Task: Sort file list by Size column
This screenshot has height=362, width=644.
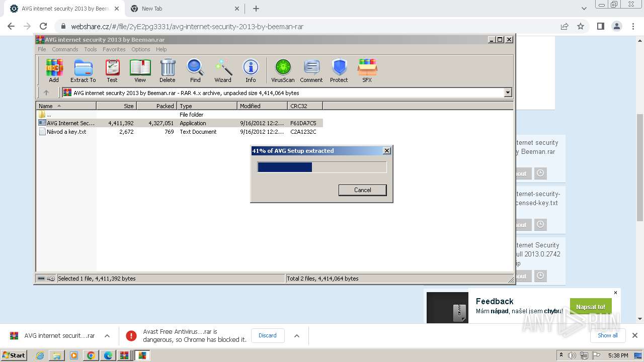Action: coord(116,106)
